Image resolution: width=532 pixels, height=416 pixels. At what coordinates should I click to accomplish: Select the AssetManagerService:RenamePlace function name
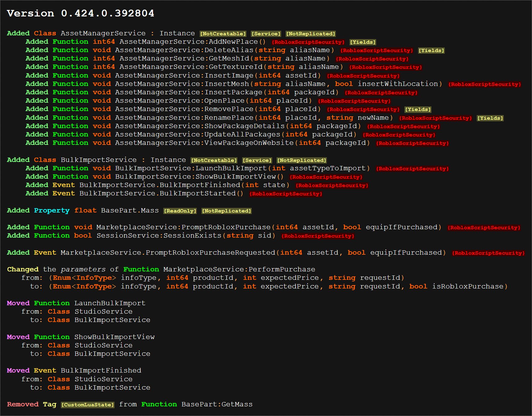click(184, 118)
